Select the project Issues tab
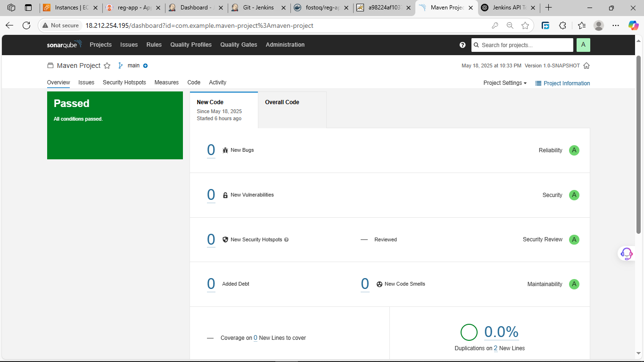This screenshot has width=644, height=362. click(86, 82)
